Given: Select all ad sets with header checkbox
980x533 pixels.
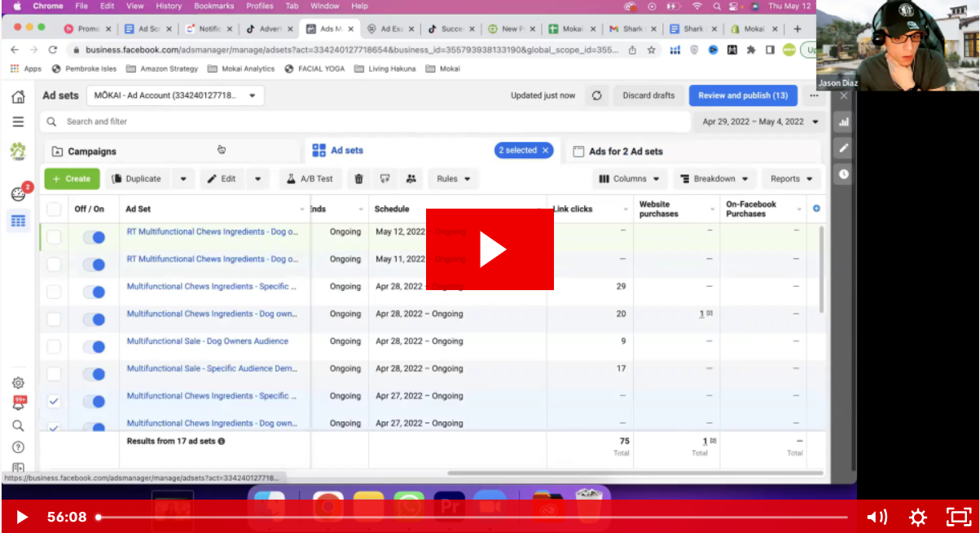Looking at the screenshot, I should coord(54,209).
